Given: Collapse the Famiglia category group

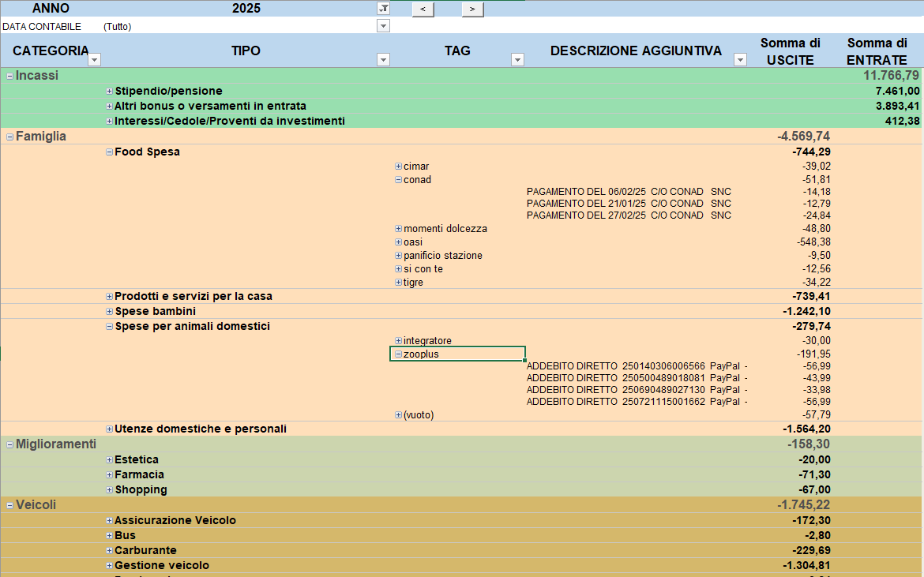Looking at the screenshot, I should tap(9, 137).
